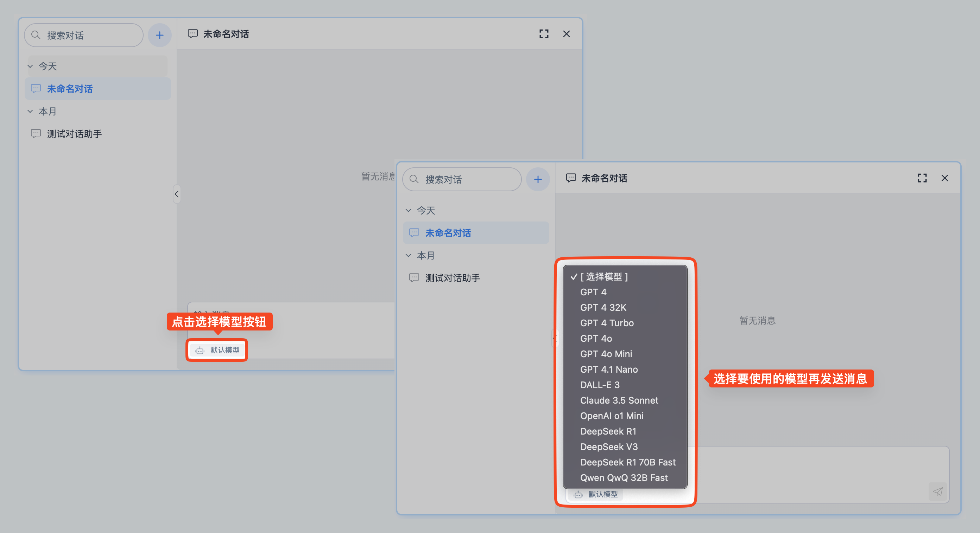The image size is (980, 533).
Task: Collapse the 本月 group in the right sidebar
Action: point(409,256)
